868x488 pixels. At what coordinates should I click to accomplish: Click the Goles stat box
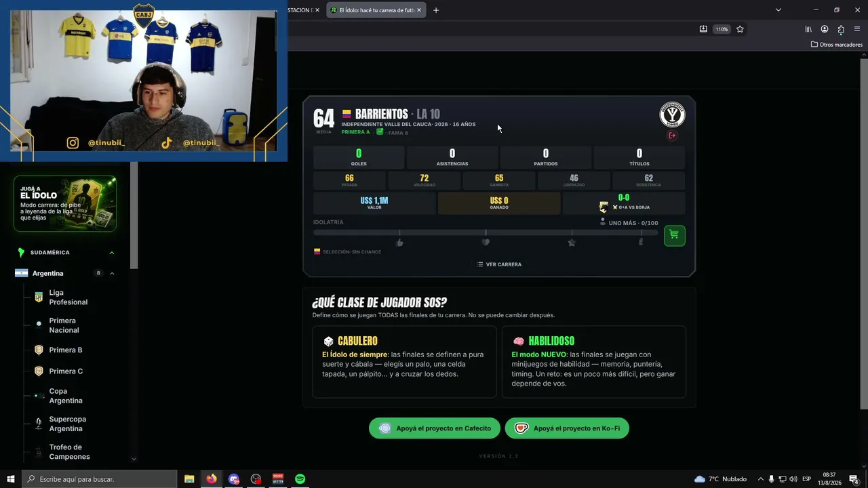tap(359, 157)
